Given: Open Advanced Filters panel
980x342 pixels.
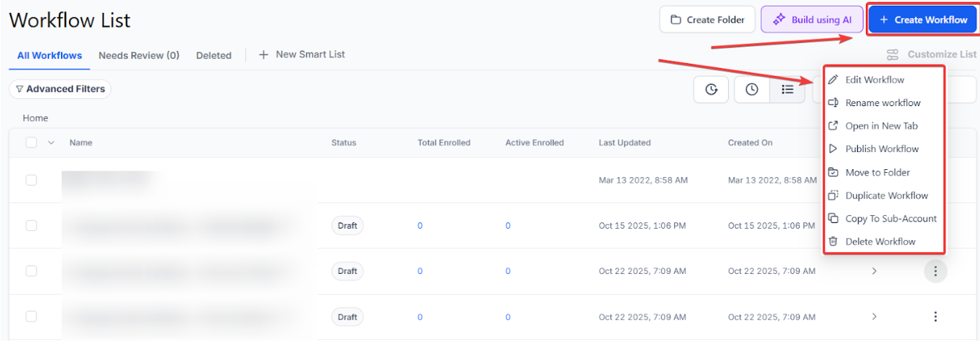Looking at the screenshot, I should coord(60,89).
